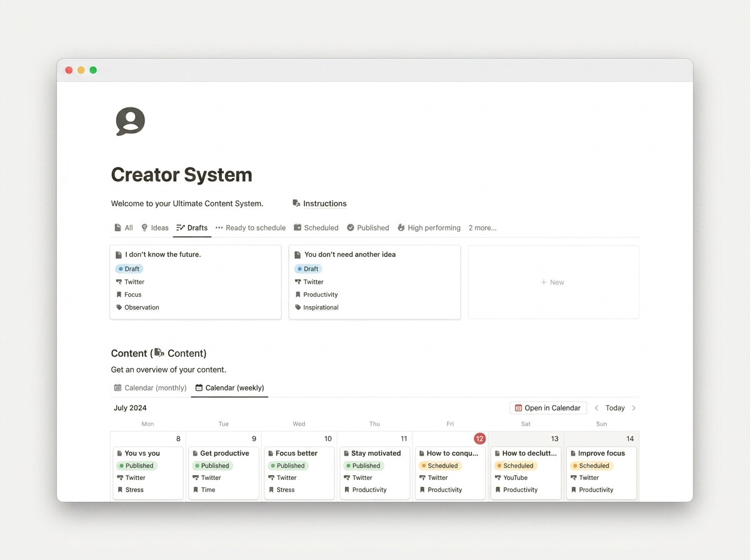Go to next week with right chevron
This screenshot has width=750, height=560.
(634, 408)
